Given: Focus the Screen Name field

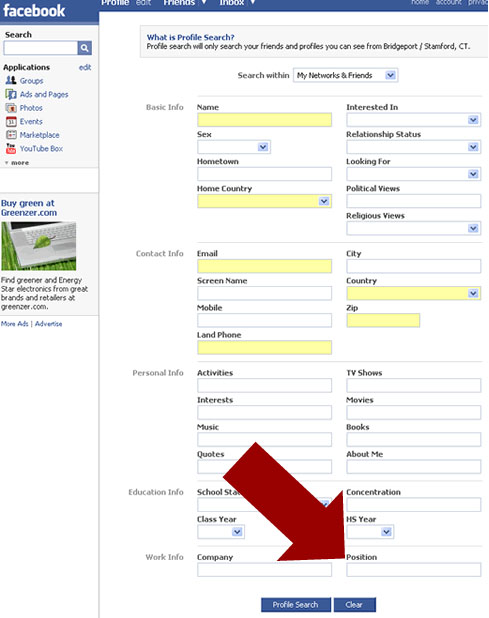Looking at the screenshot, I should click(264, 293).
